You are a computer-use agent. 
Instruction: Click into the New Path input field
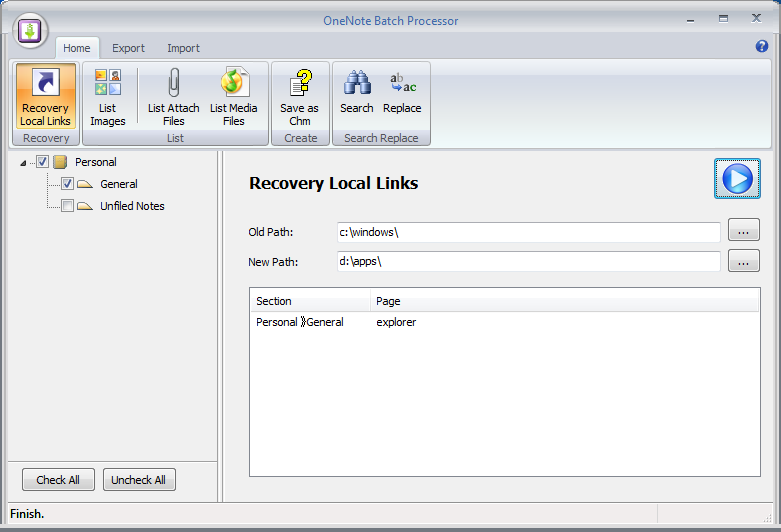point(528,261)
